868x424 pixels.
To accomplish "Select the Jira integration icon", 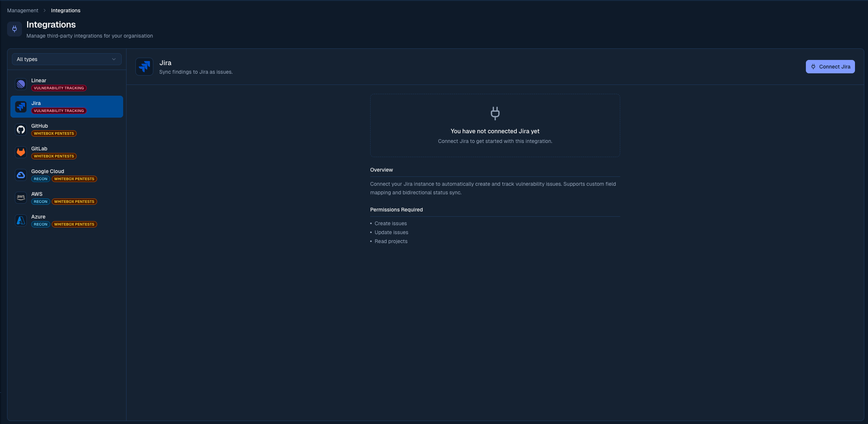I will point(21,107).
